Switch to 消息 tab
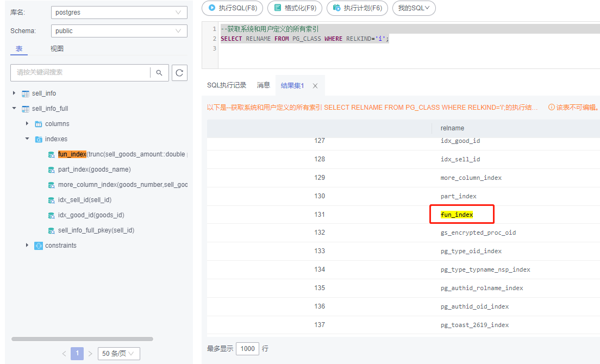The width and height of the screenshot is (600, 364). point(263,85)
